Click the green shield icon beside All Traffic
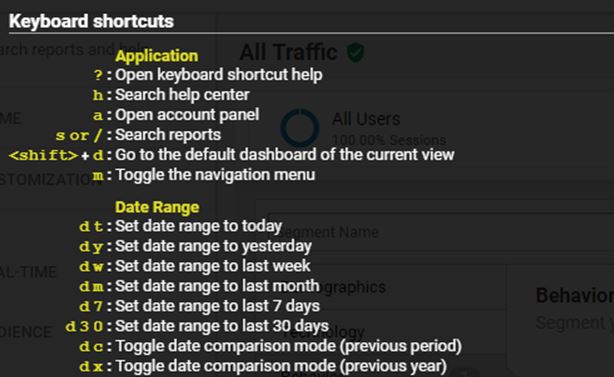614x377 pixels. tap(356, 52)
